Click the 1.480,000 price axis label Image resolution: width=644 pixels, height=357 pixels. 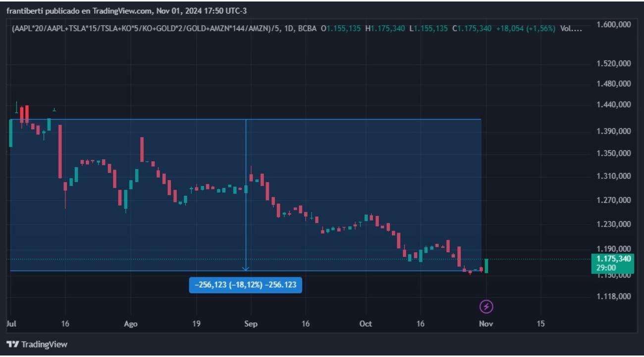[x=614, y=84]
